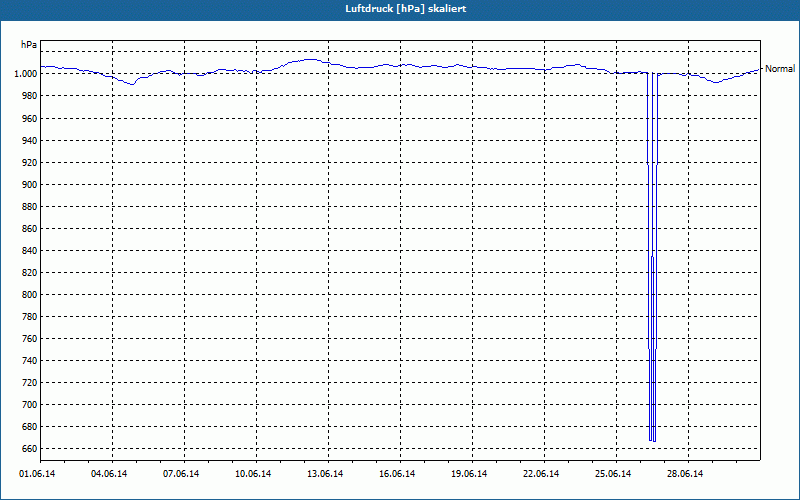800x500 pixels.
Task: Click the 'hPa' unit label
Action: [29, 45]
